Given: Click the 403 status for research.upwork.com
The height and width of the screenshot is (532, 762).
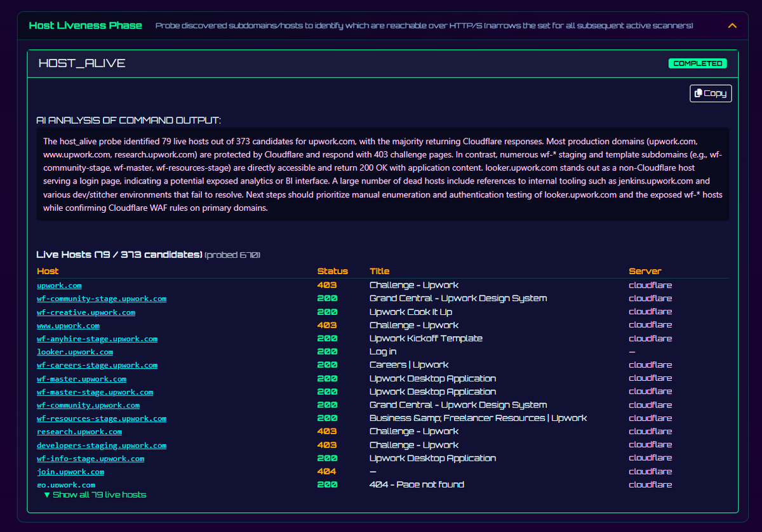Looking at the screenshot, I should 327,432.
